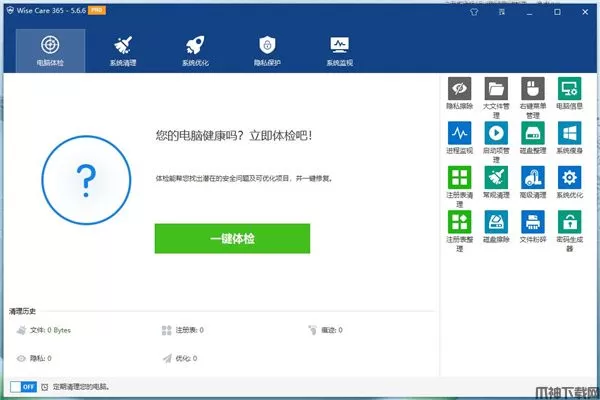This screenshot has width=600, height=400.
Task: Open the 启动项管理 startup manager
Action: (496, 132)
